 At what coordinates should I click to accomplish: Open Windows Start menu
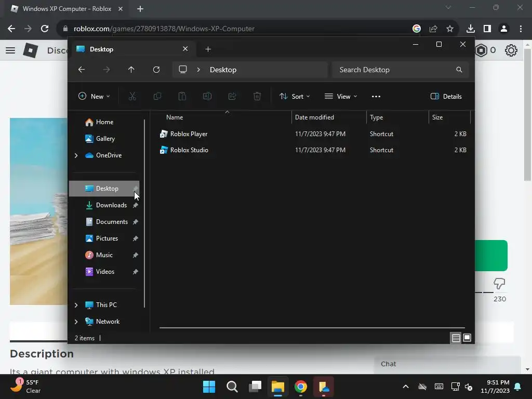209,387
